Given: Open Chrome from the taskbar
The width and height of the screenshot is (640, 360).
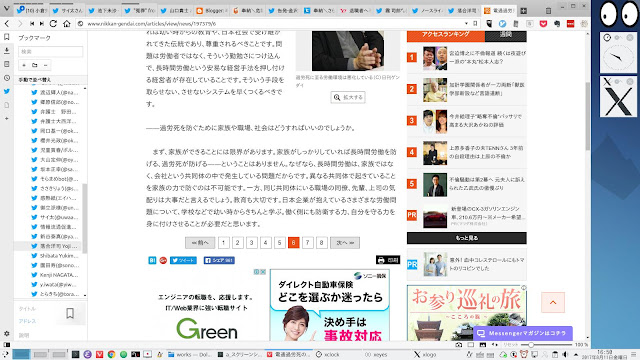Looking at the screenshot, I should pos(111,354).
